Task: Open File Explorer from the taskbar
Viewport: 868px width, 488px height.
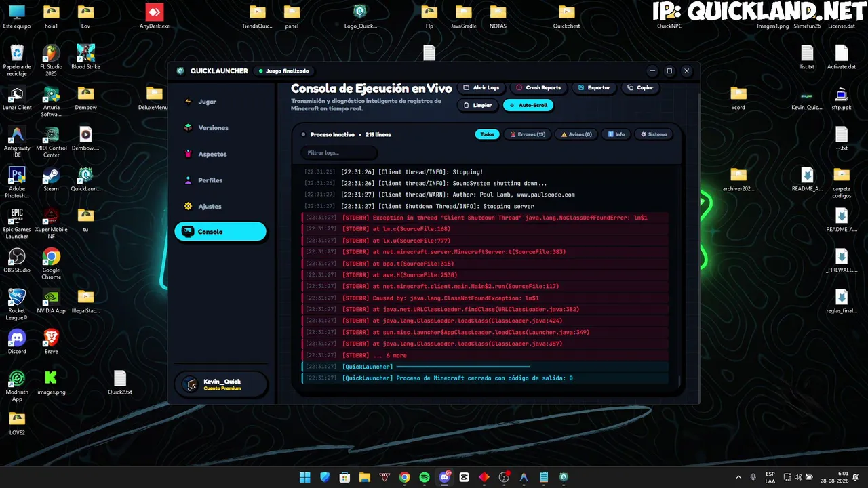Action: coord(365,477)
